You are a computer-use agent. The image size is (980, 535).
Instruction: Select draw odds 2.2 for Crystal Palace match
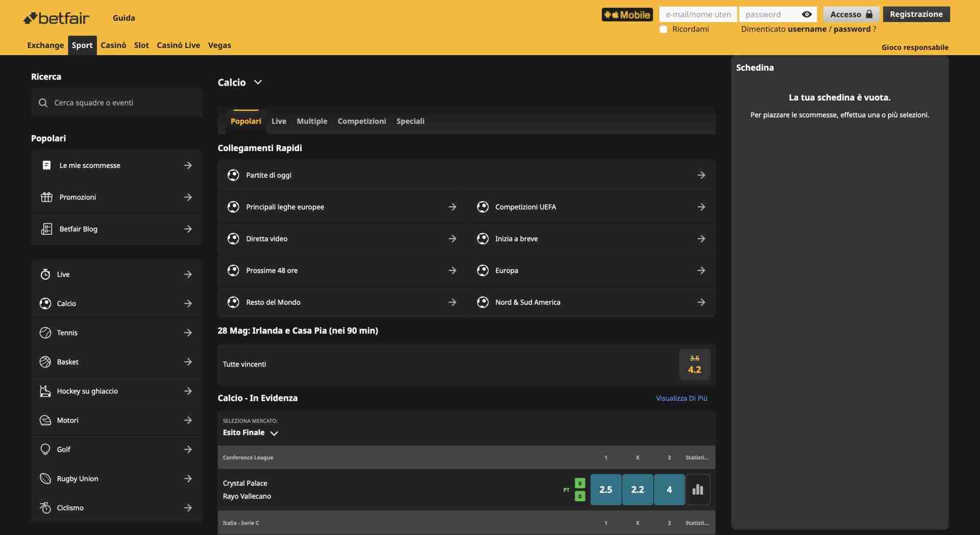click(638, 490)
